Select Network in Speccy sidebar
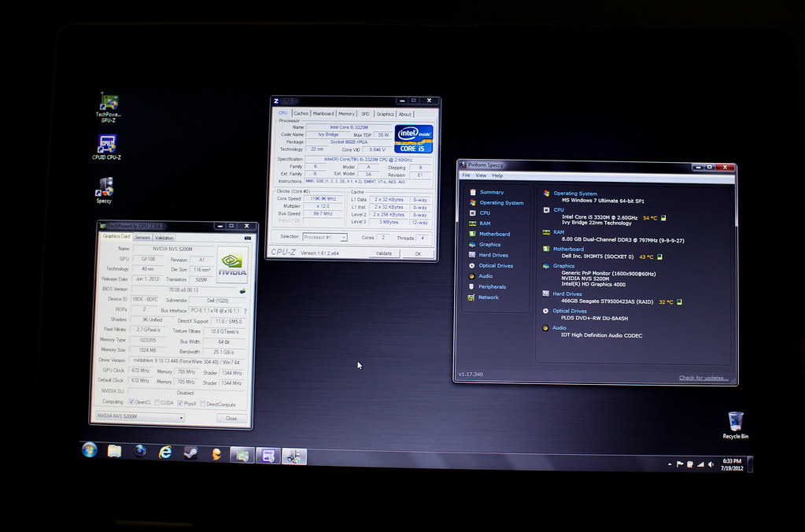Screen dimensions: 805x532 pos(488,297)
